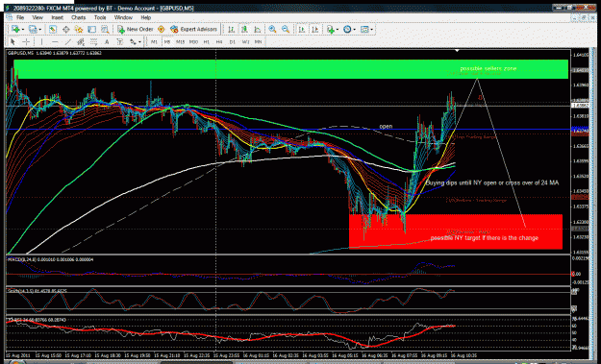This screenshot has width=601, height=364.
Task: Open the Insert menu
Action: tap(58, 17)
